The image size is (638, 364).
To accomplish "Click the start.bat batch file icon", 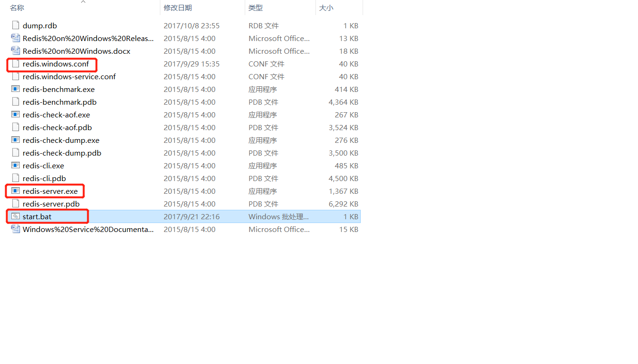I will (15, 216).
